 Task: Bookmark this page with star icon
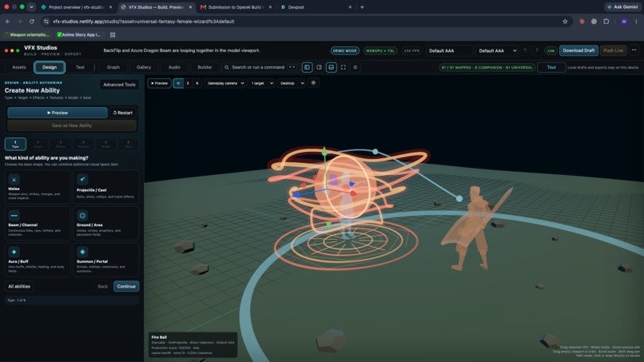click(565, 22)
